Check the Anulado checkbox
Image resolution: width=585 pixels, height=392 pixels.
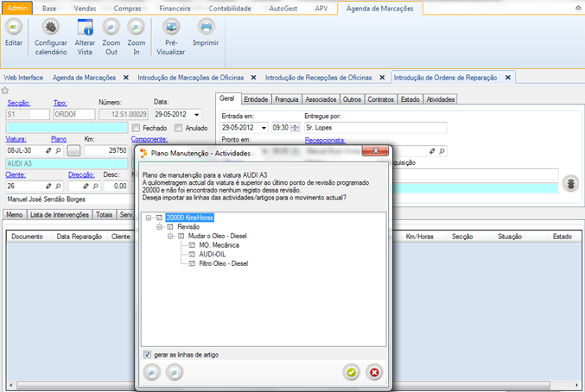coord(178,128)
